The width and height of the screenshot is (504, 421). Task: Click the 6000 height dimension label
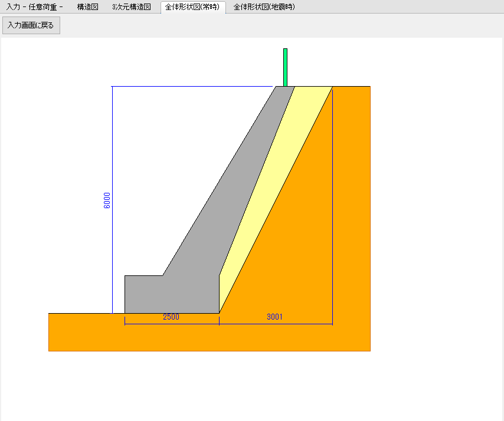click(x=107, y=200)
